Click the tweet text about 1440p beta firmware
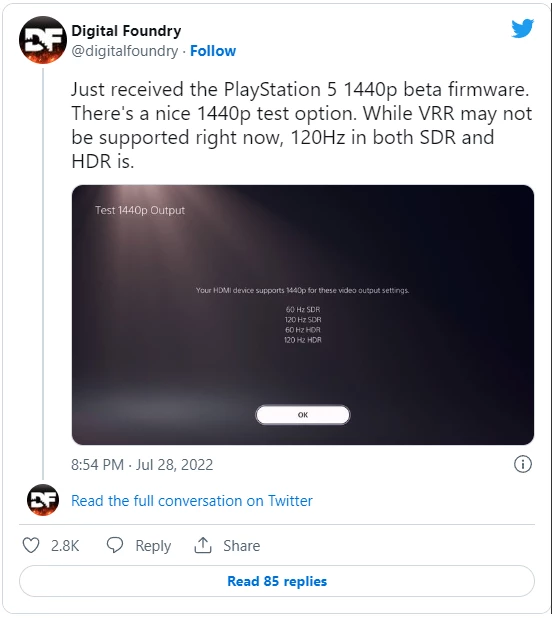This screenshot has width=552, height=619. click(302, 125)
